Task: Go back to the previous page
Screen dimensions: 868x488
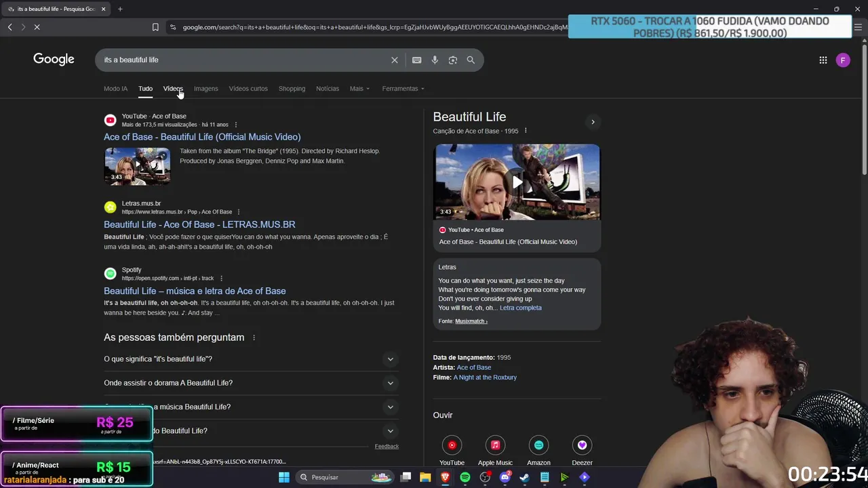Action: [x=9, y=27]
